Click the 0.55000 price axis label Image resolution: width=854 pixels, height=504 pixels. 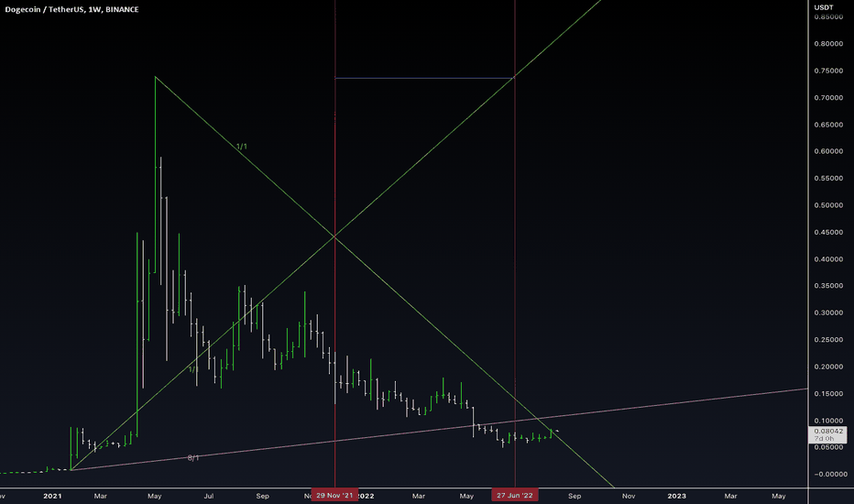(x=828, y=178)
